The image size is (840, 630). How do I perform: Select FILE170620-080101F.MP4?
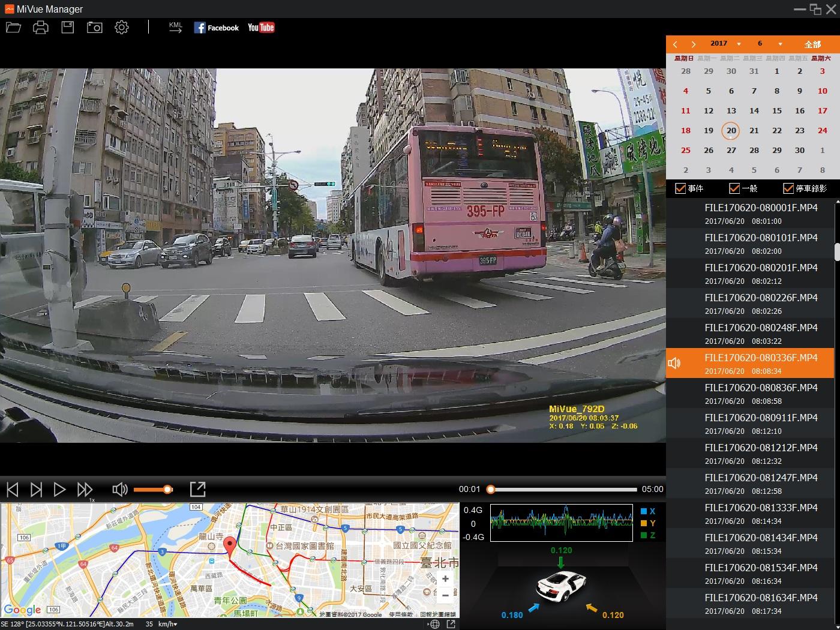coord(750,244)
